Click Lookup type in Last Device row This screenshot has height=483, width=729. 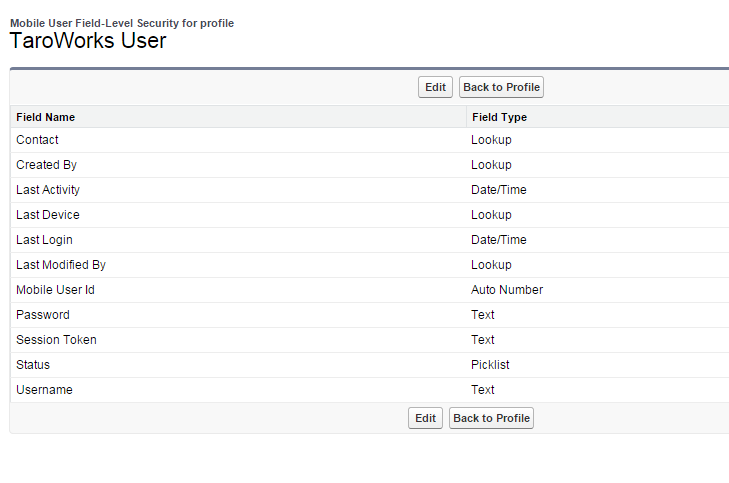pyautogui.click(x=491, y=215)
